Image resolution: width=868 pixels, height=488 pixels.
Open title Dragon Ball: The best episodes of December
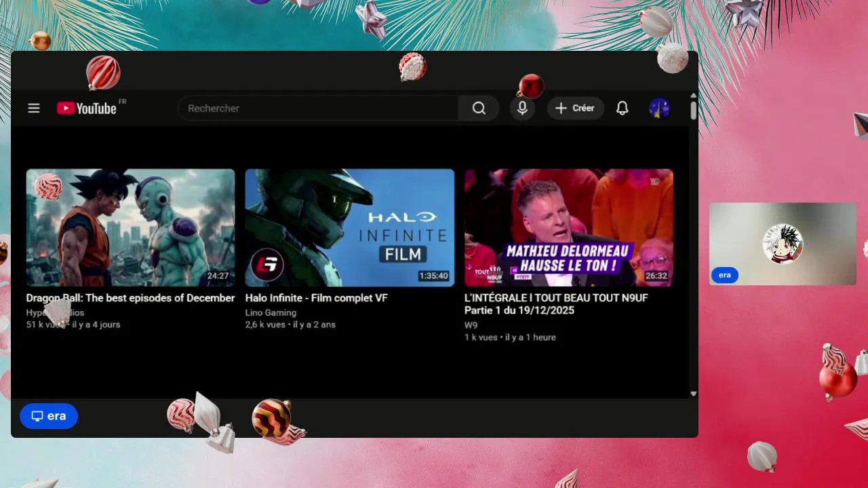pos(130,298)
